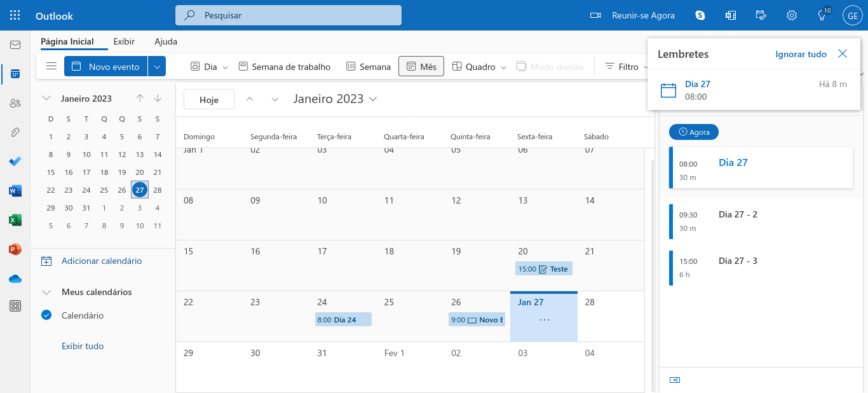Image resolution: width=868 pixels, height=393 pixels.
Task: Toggle the hamburger navigation pane button
Action: [x=51, y=66]
